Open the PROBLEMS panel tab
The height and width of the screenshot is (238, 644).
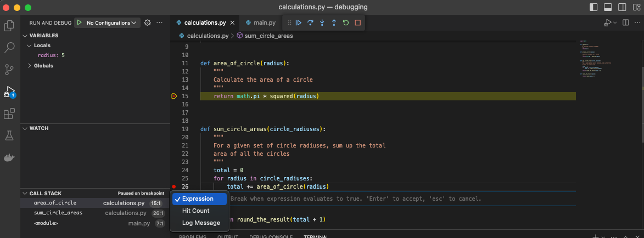pyautogui.click(x=193, y=237)
